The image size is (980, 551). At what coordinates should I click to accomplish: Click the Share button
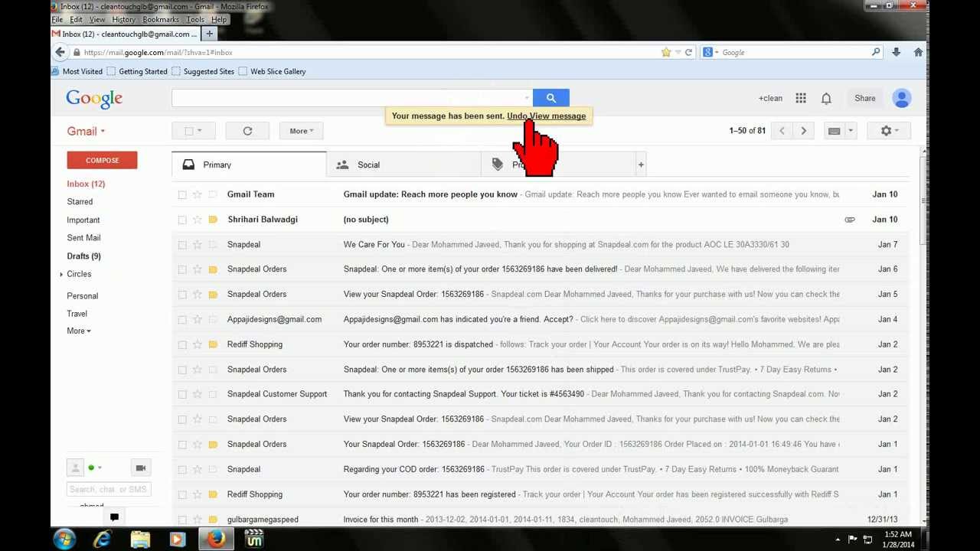[x=865, y=98]
